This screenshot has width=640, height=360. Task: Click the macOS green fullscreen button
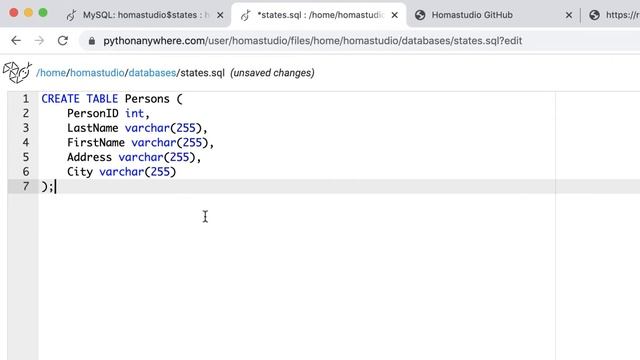(43, 13)
